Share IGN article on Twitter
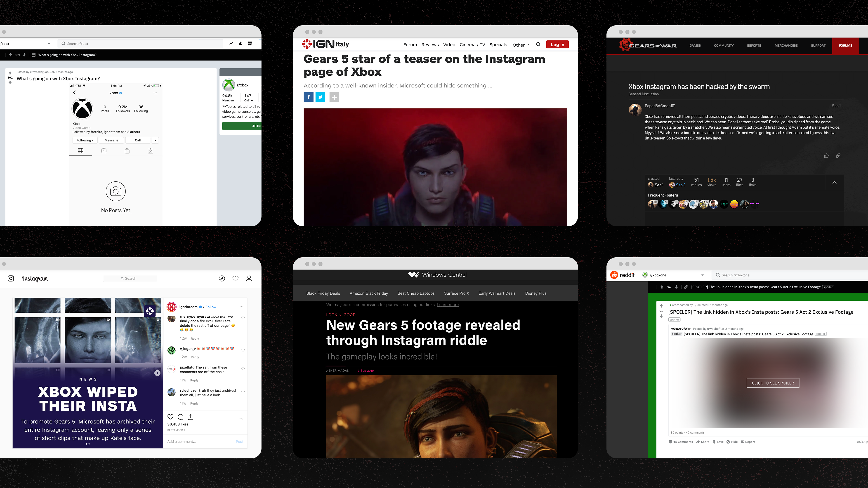Image resolution: width=868 pixels, height=488 pixels. (321, 97)
